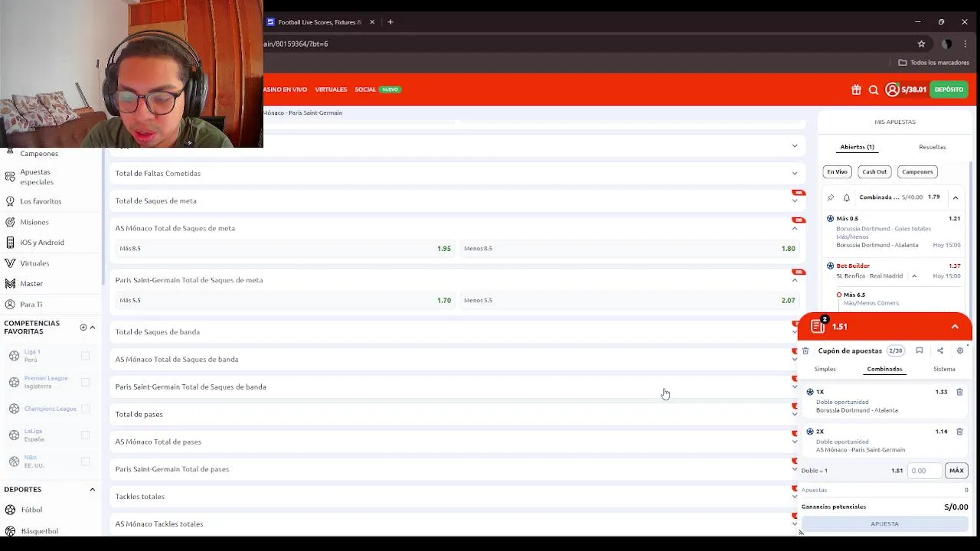Image resolution: width=980 pixels, height=551 pixels.
Task: Delete the 1X Dortmund selection
Action: point(959,392)
